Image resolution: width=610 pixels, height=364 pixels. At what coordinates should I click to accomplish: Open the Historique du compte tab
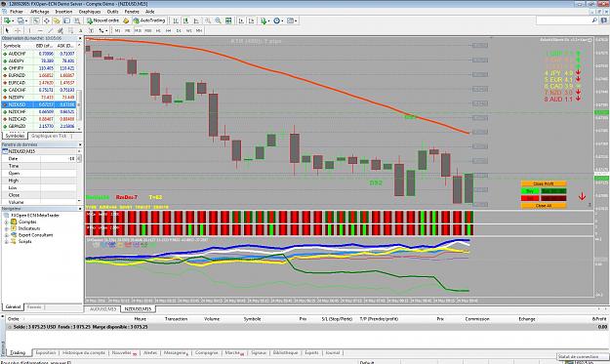point(84,352)
